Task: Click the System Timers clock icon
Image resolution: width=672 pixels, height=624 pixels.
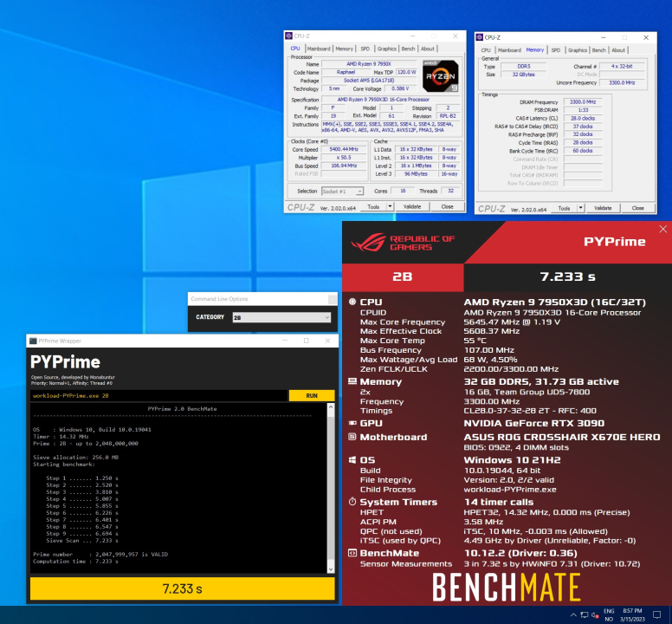Action: tap(352, 501)
